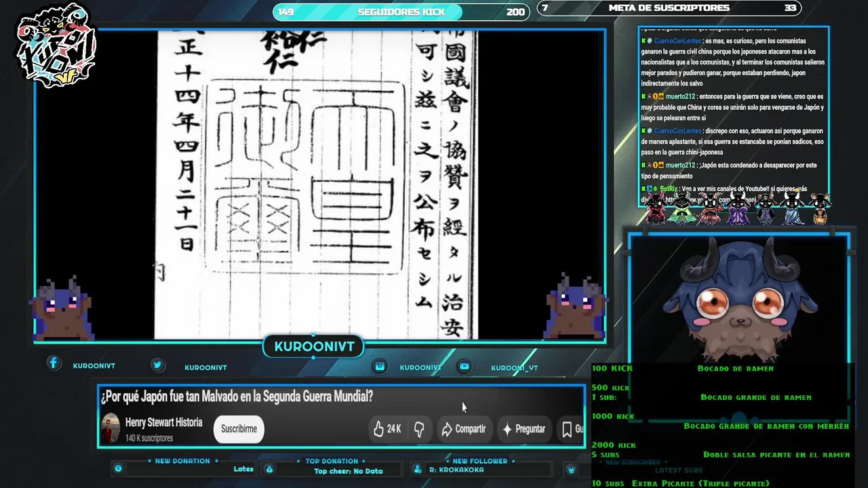Click the money bag icon in Top Donation
The image size is (868, 488).
click(x=269, y=469)
